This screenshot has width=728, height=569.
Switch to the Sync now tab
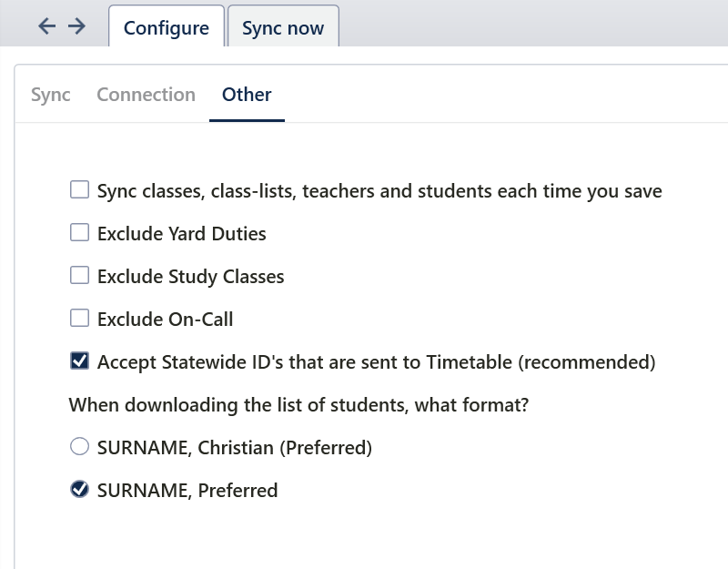[x=283, y=28]
